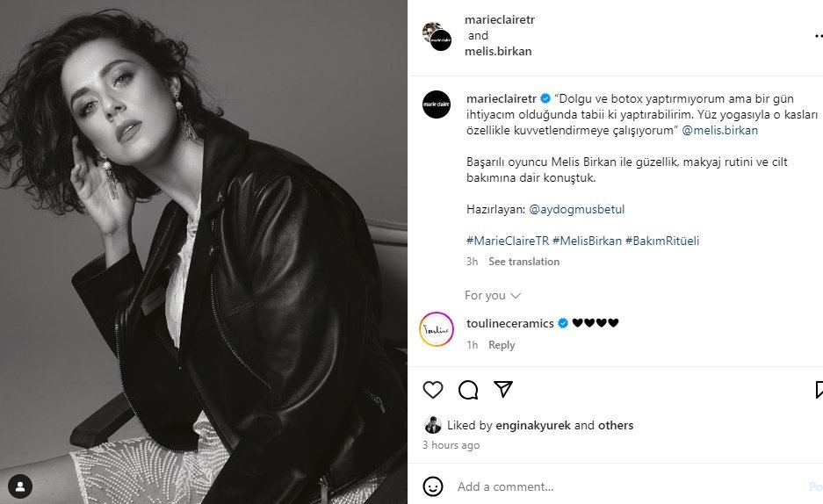Save post with the bookmark icon
Viewport: 823px width, 504px height.
click(819, 390)
